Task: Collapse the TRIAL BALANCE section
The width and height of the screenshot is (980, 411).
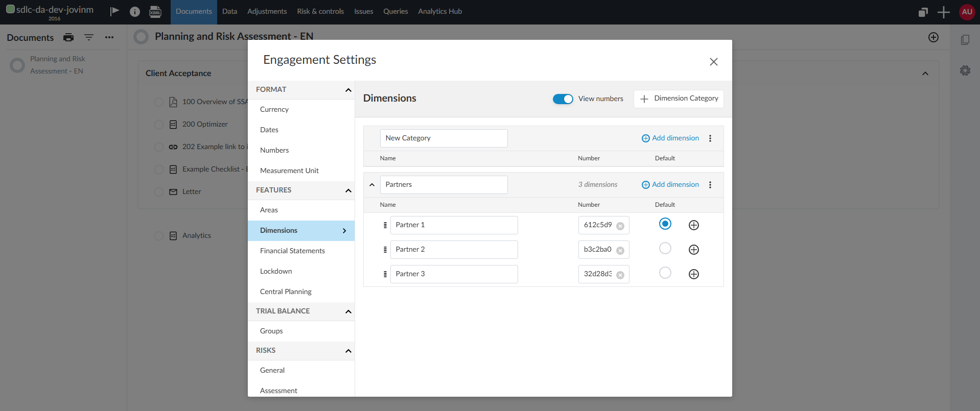Action: 348,311
